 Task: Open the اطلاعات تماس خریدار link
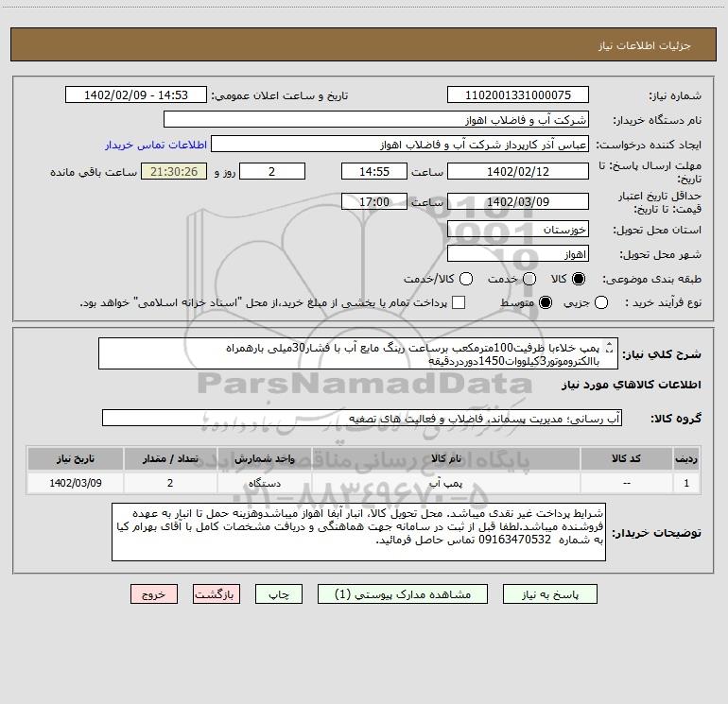point(156,145)
